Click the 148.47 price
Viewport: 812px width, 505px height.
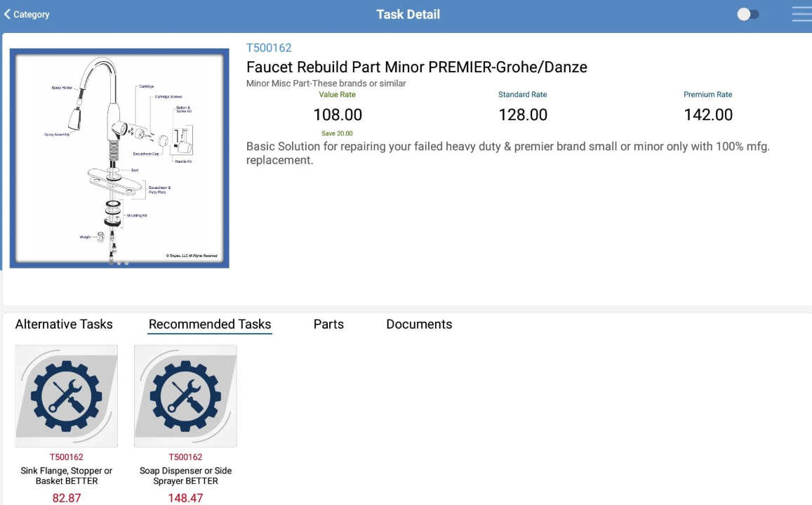[185, 498]
